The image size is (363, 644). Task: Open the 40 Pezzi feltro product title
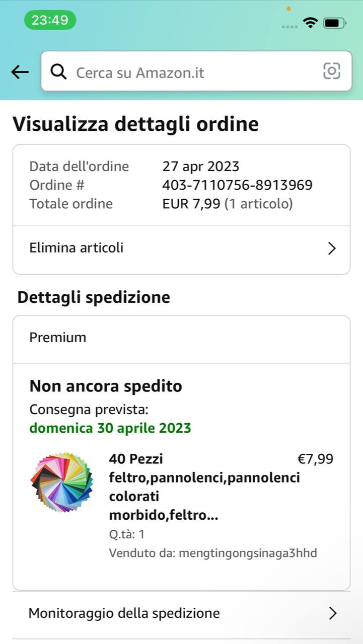pyautogui.click(x=204, y=487)
